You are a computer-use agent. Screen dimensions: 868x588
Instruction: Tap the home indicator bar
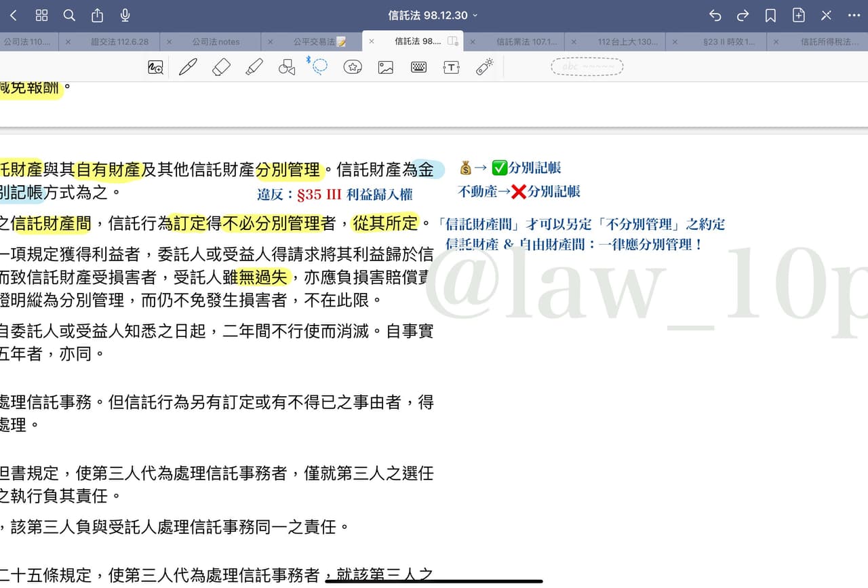(x=434, y=581)
